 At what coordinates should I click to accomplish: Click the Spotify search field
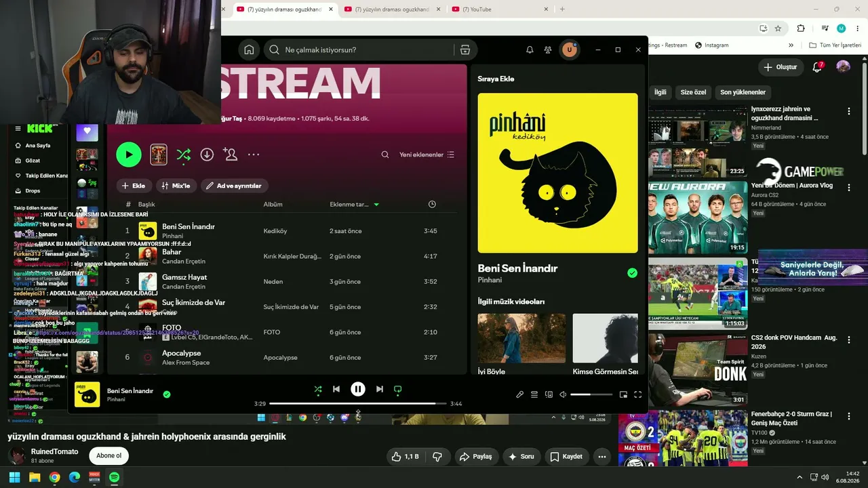[x=358, y=49]
